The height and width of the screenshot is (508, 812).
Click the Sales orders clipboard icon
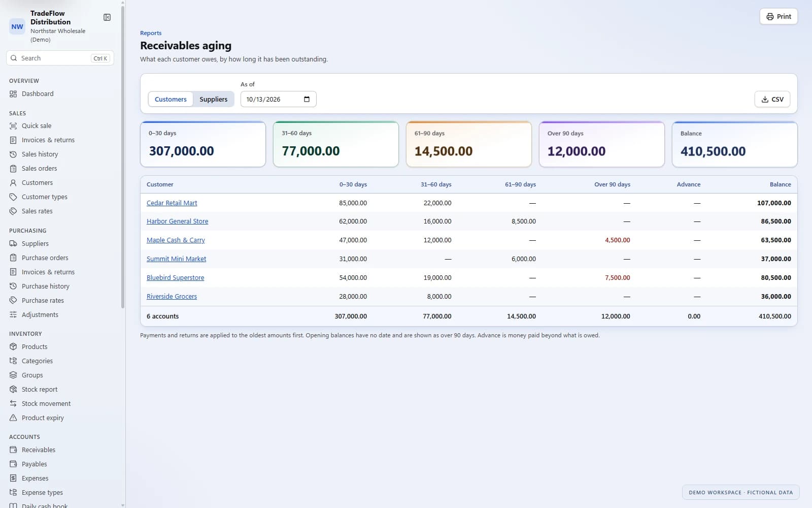(13, 169)
